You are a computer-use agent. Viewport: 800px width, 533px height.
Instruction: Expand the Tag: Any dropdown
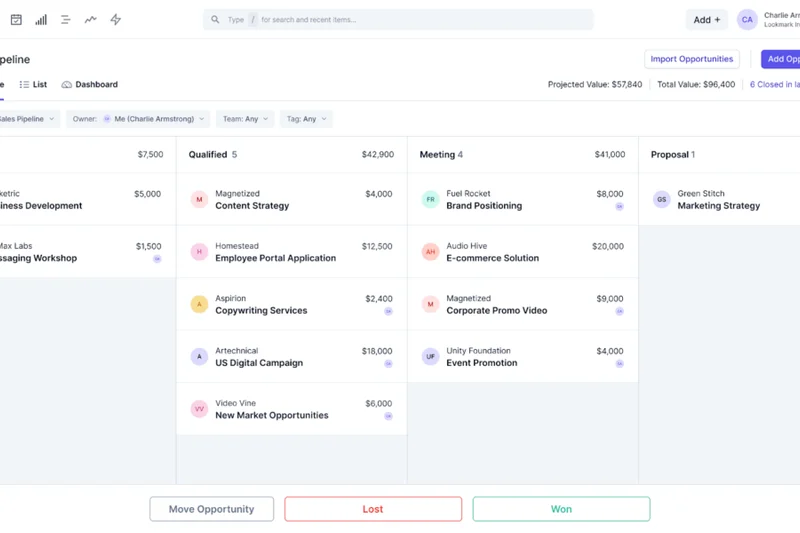tap(306, 119)
